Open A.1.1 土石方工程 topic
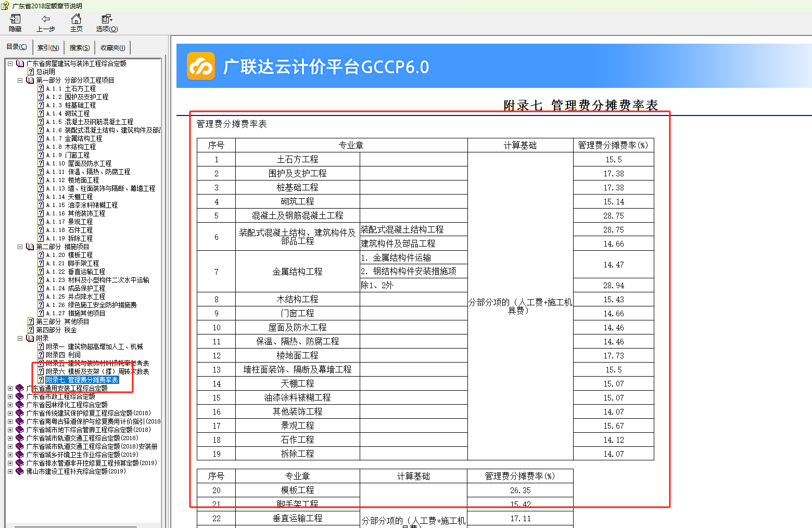 71,88
